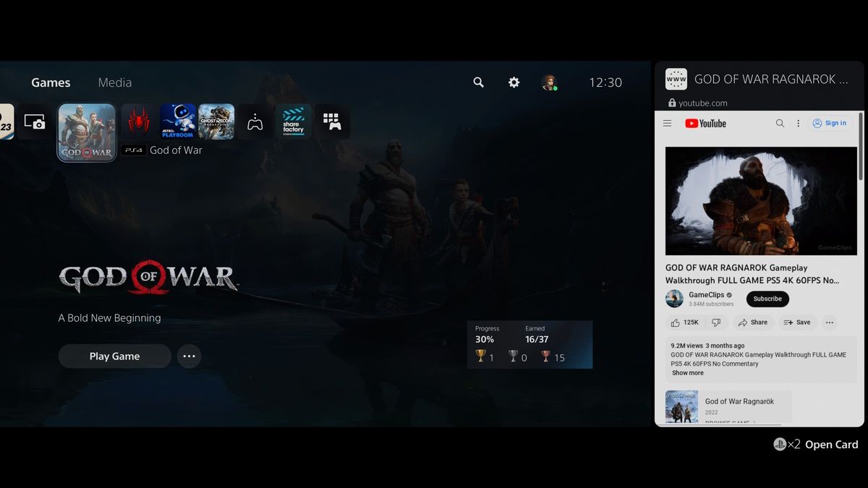Open the trophy progress card
This screenshot has height=488, width=868.
529,345
